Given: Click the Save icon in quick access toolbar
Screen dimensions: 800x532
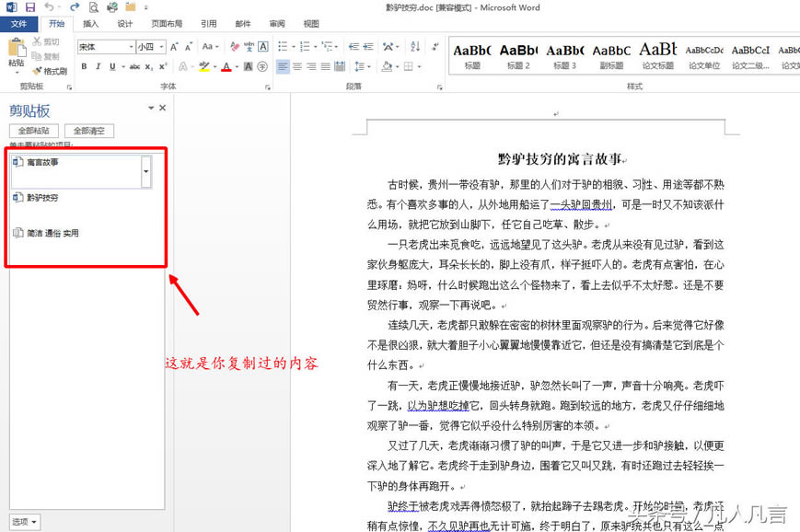Looking at the screenshot, I should [30, 7].
